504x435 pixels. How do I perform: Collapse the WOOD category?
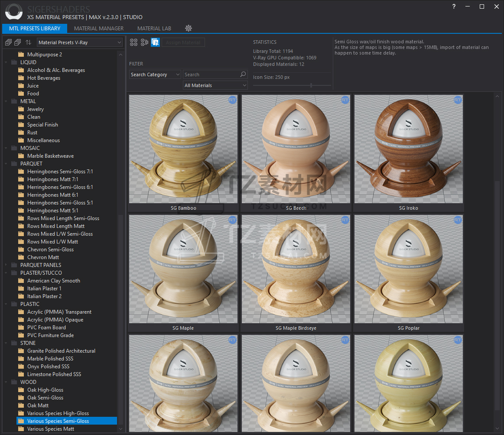coord(6,382)
